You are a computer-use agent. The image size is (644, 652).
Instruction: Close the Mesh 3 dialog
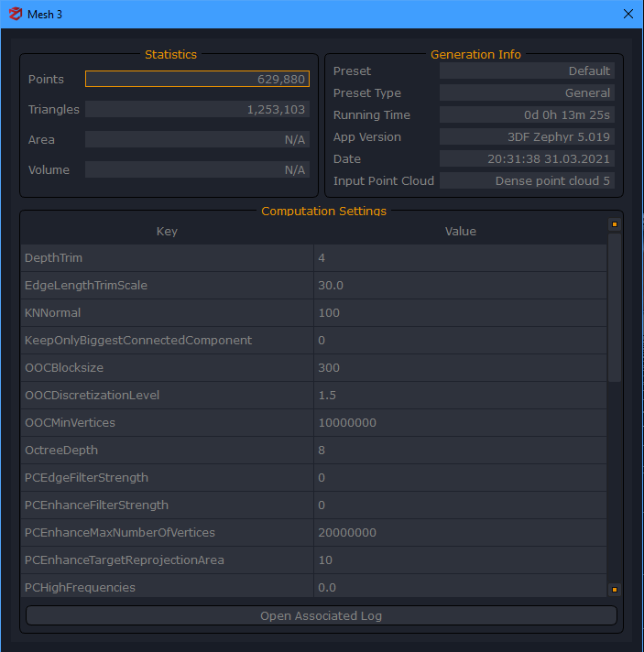pos(628,14)
